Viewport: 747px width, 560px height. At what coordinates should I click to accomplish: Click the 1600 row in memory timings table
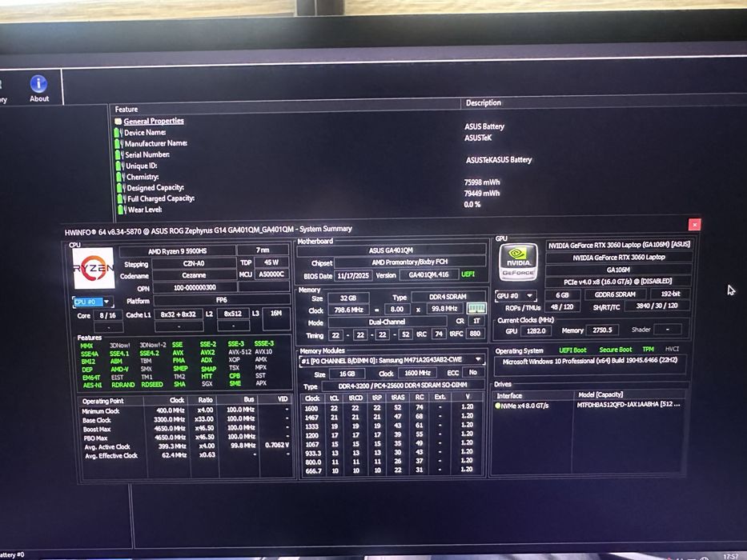click(392, 408)
